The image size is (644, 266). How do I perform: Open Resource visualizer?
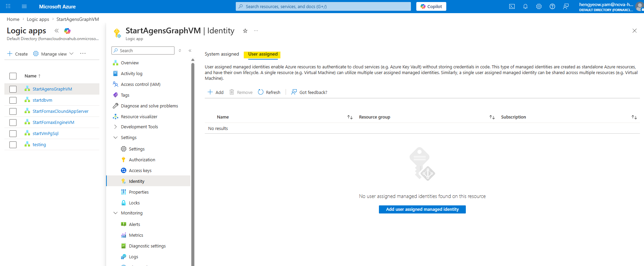click(139, 117)
